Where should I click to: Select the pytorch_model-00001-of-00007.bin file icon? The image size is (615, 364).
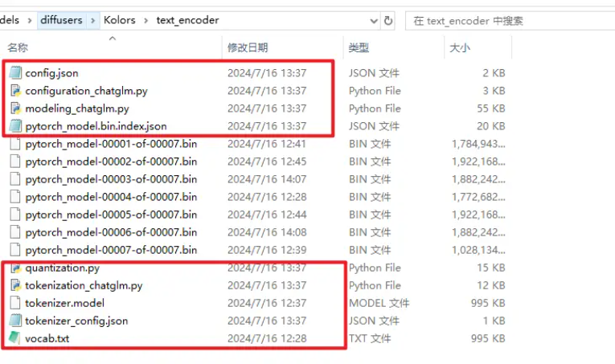coord(16,144)
